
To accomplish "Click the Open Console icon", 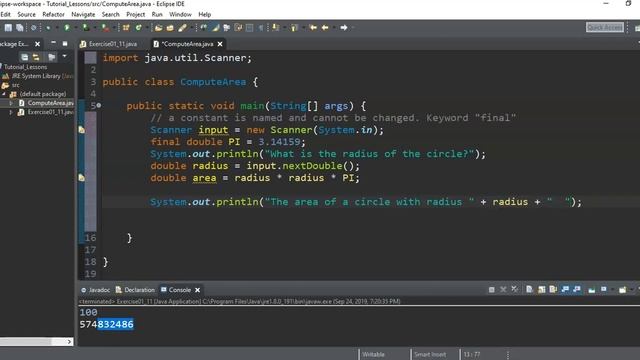I will coord(622,289).
